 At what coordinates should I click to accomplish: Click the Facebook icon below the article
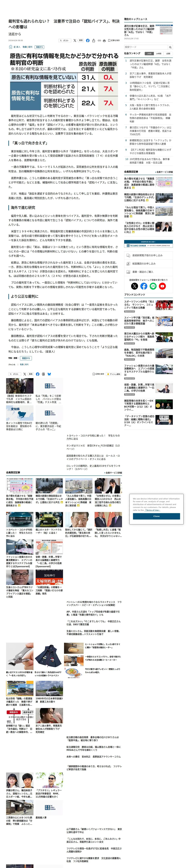38,374
